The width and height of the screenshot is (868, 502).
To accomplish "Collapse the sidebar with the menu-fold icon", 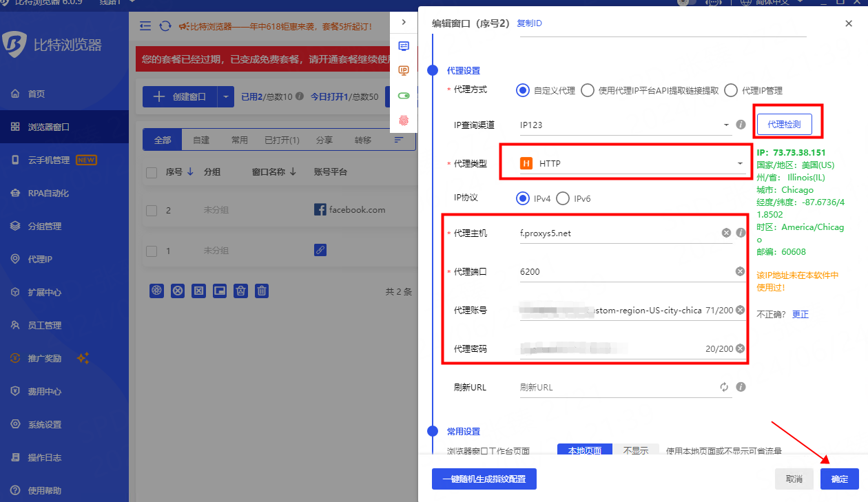I will click(x=145, y=26).
